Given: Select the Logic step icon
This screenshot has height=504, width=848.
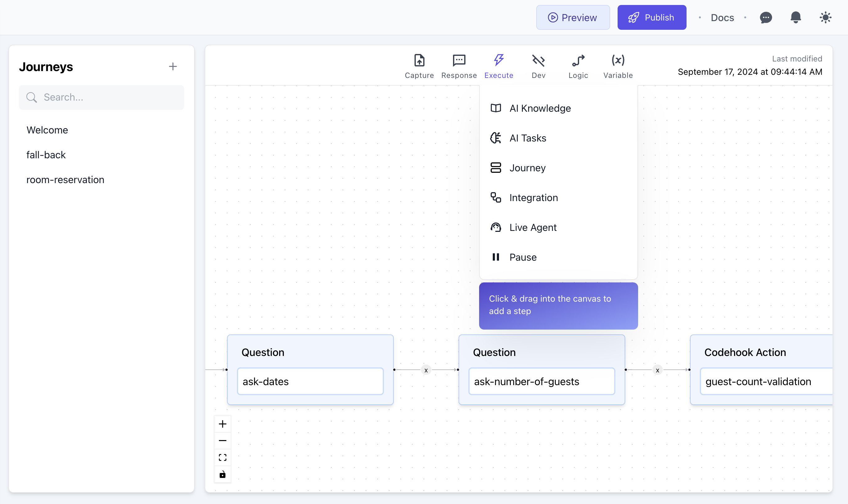Looking at the screenshot, I should [578, 65].
